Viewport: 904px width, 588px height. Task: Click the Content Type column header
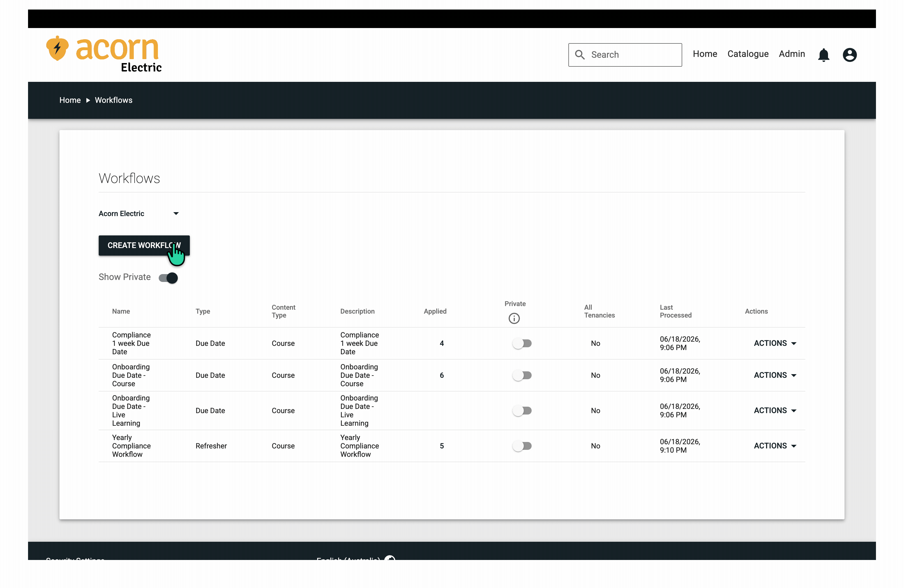tap(283, 311)
